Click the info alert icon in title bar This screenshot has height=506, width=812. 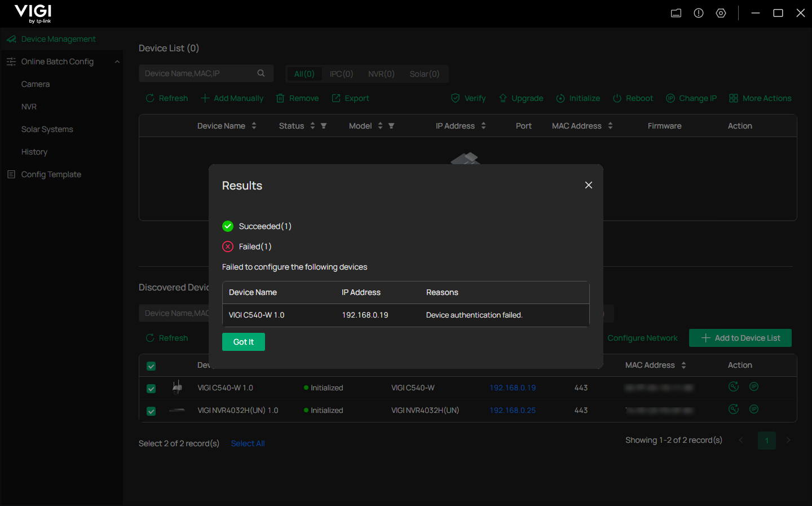(x=699, y=13)
